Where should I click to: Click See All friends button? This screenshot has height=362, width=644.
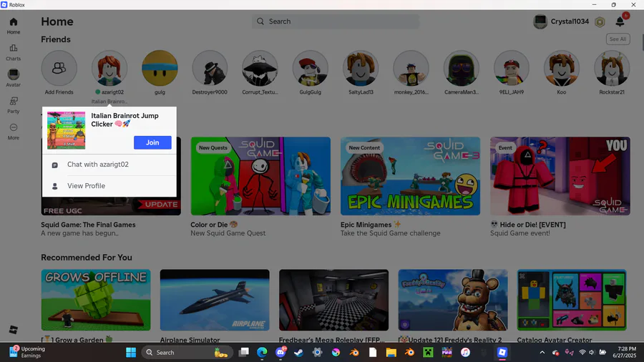point(618,39)
